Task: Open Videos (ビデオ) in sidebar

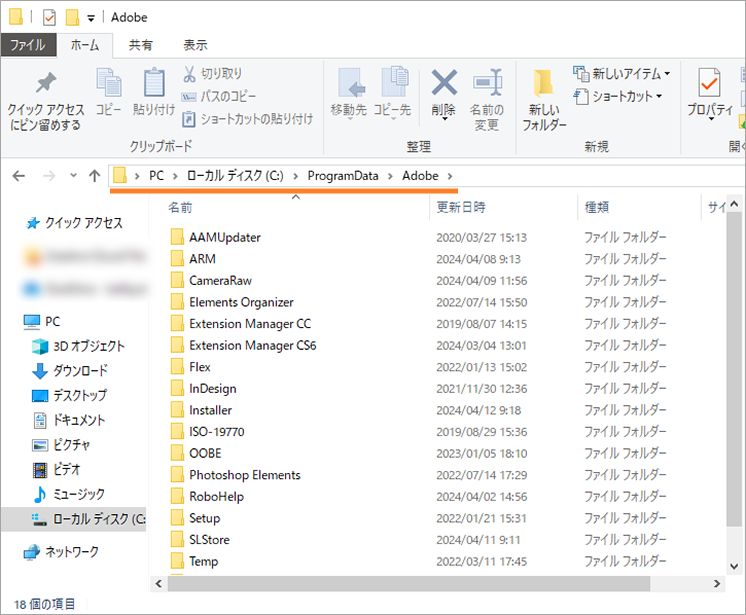Action: click(x=56, y=470)
